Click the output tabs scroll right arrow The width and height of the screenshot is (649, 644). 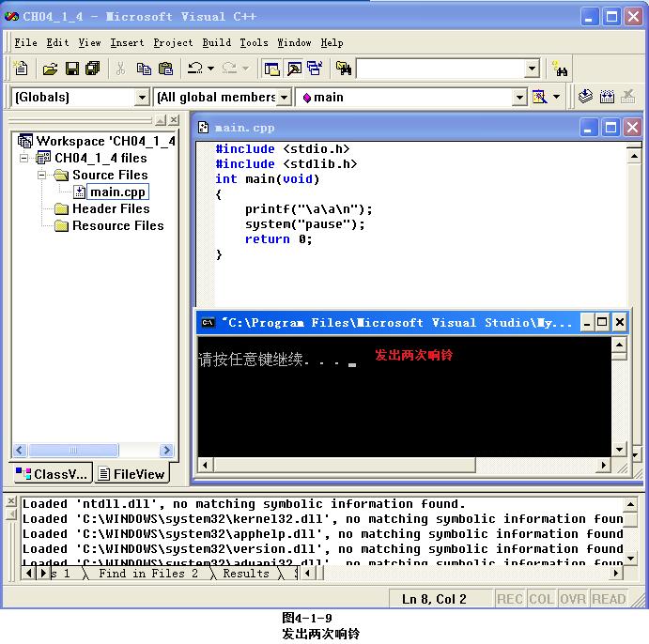click(x=43, y=574)
